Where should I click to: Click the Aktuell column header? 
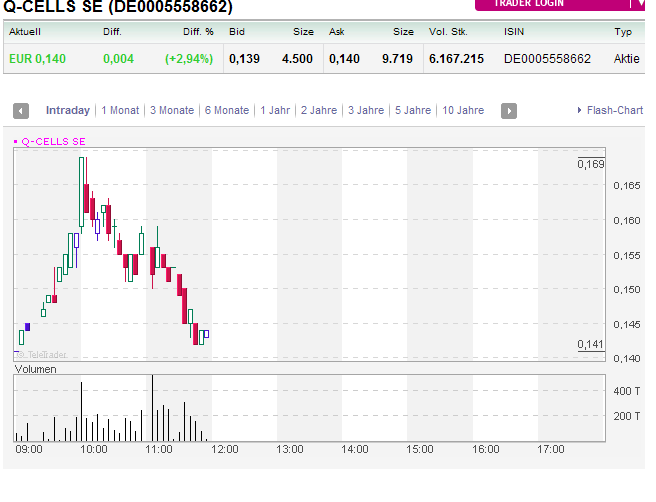click(x=25, y=32)
